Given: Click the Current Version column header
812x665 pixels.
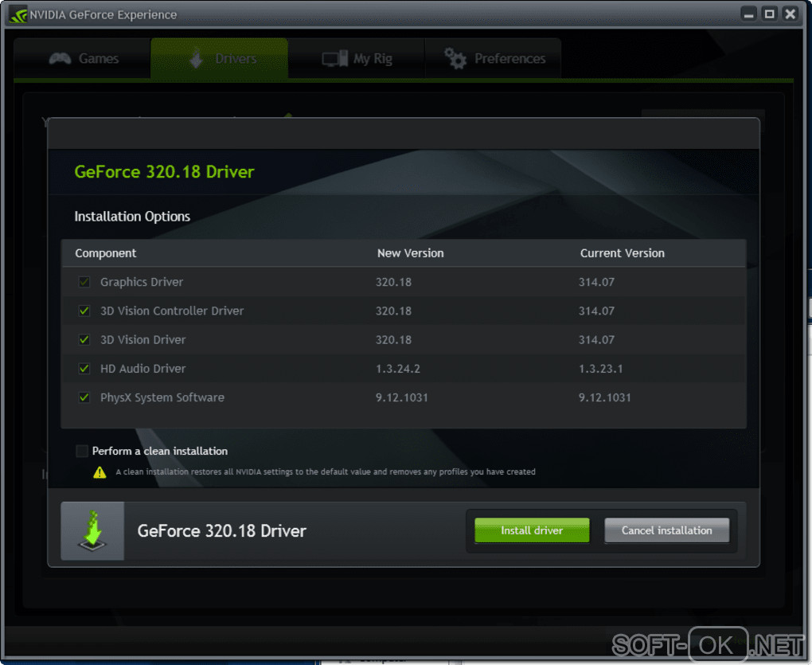Looking at the screenshot, I should point(622,253).
